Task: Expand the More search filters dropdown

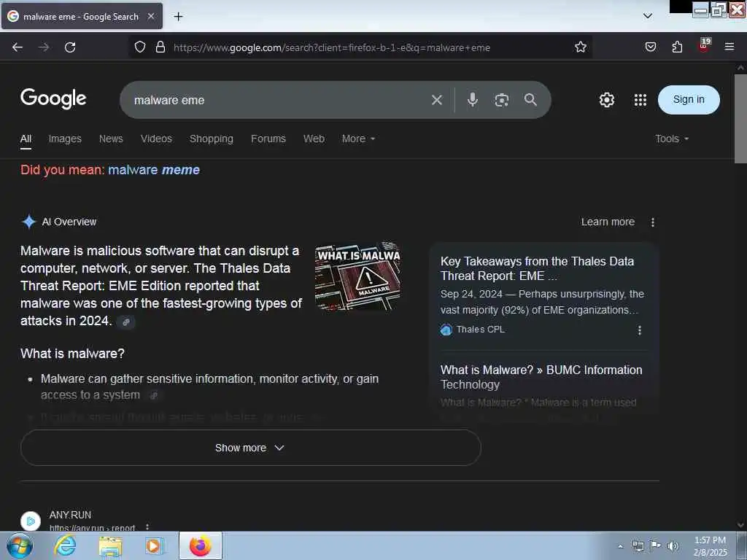Action: tap(358, 139)
